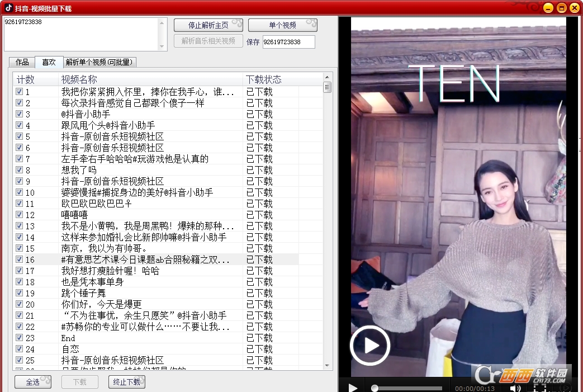
Task: Click the small play button in player bar
Action: (x=353, y=388)
